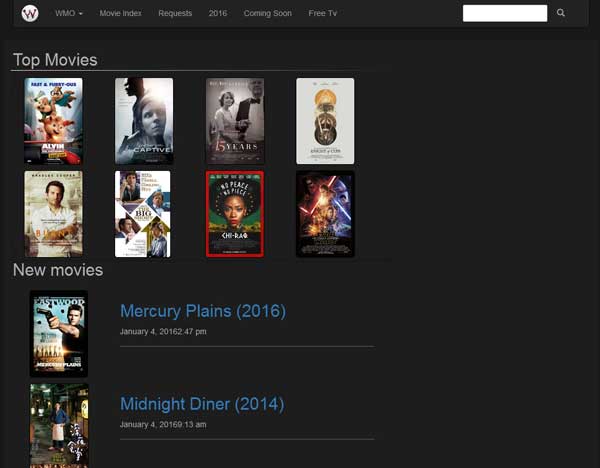
Task: Go to the Requests page
Action: (175, 13)
